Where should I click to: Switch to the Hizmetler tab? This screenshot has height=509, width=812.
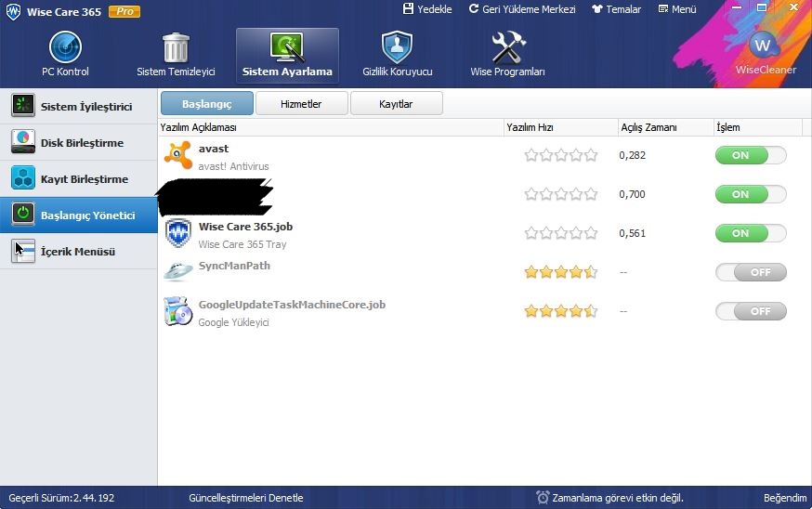301,103
